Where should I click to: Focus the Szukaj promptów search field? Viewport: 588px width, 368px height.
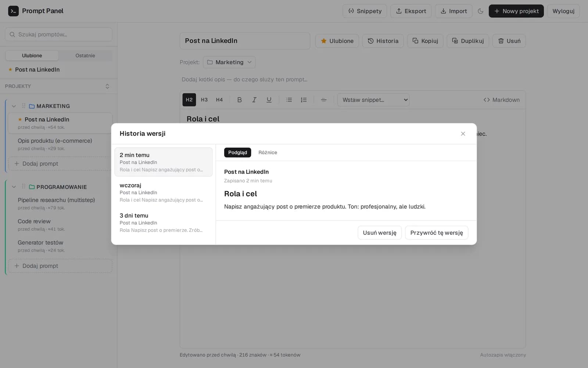point(58,34)
